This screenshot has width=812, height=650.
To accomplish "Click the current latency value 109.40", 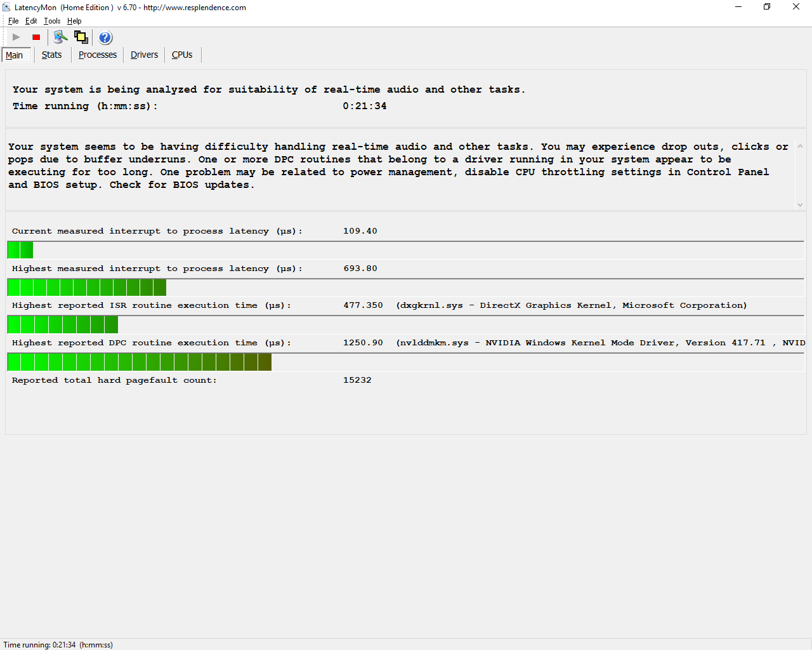I will (x=360, y=231).
